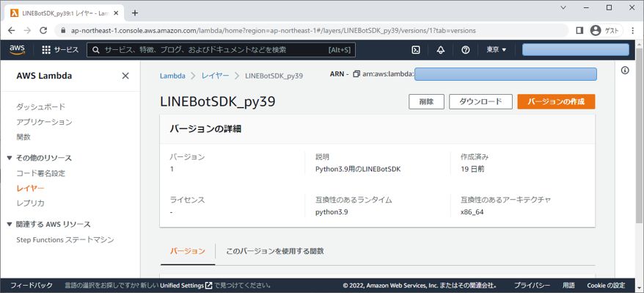
Task: Close the AWS Lambda sidebar
Action: [125, 76]
